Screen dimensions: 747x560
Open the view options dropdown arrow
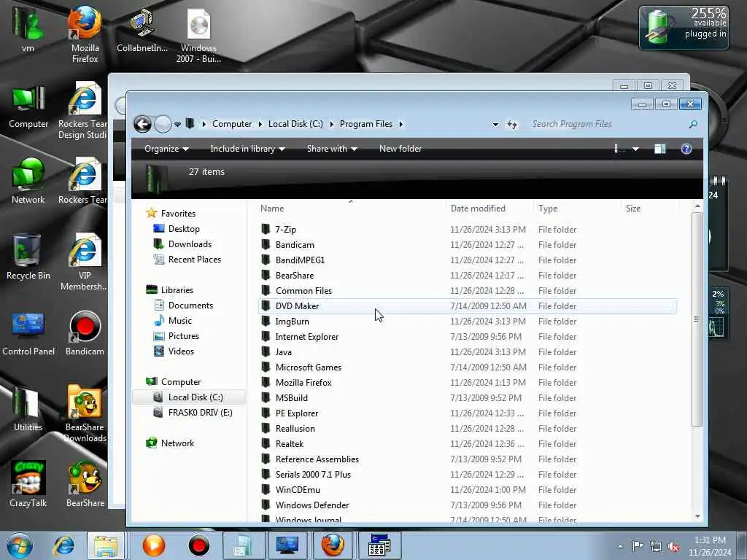635,149
